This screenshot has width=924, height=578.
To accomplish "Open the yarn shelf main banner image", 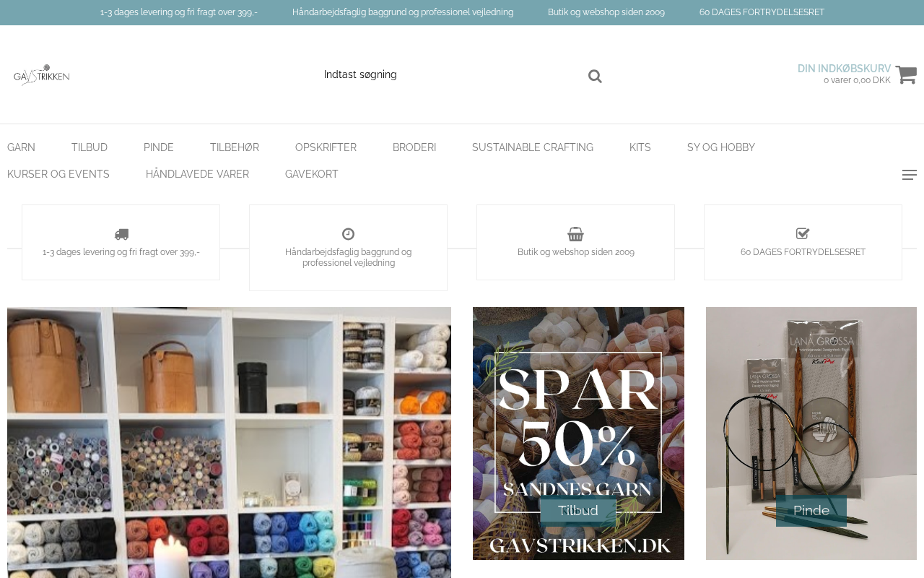I will 229,442.
